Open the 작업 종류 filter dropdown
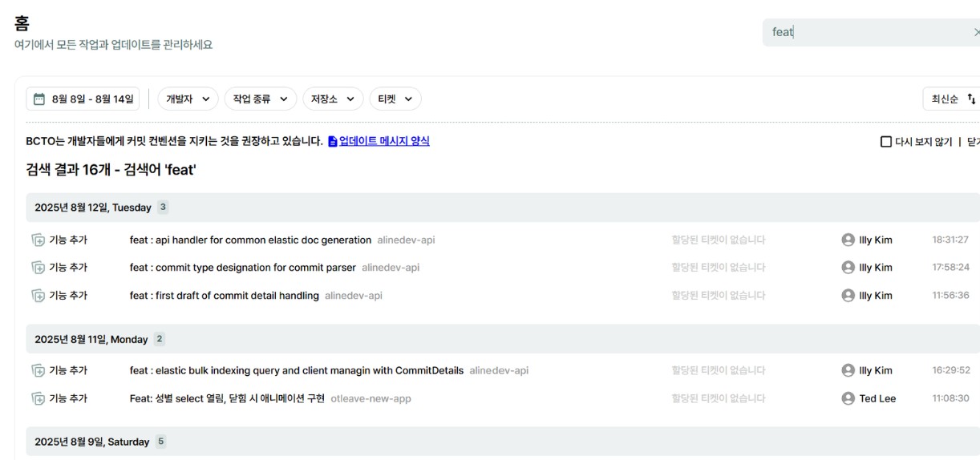980x460 pixels. coord(260,99)
